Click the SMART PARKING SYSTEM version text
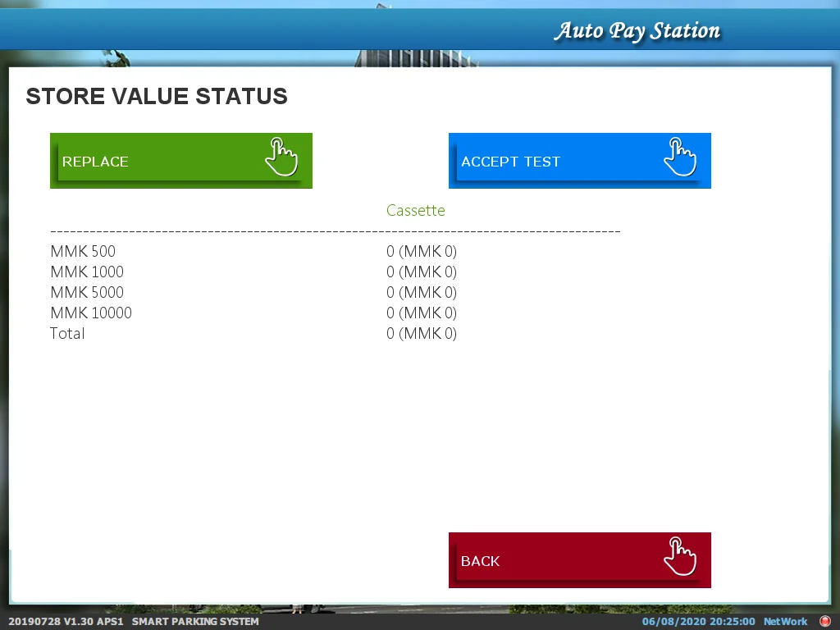The height and width of the screenshot is (630, 840). tap(134, 622)
